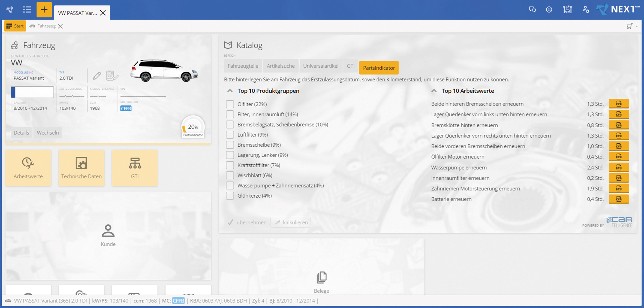Screen dimensions: 644x308
Task: Switch to the GTI catalog tab
Action: point(351,66)
